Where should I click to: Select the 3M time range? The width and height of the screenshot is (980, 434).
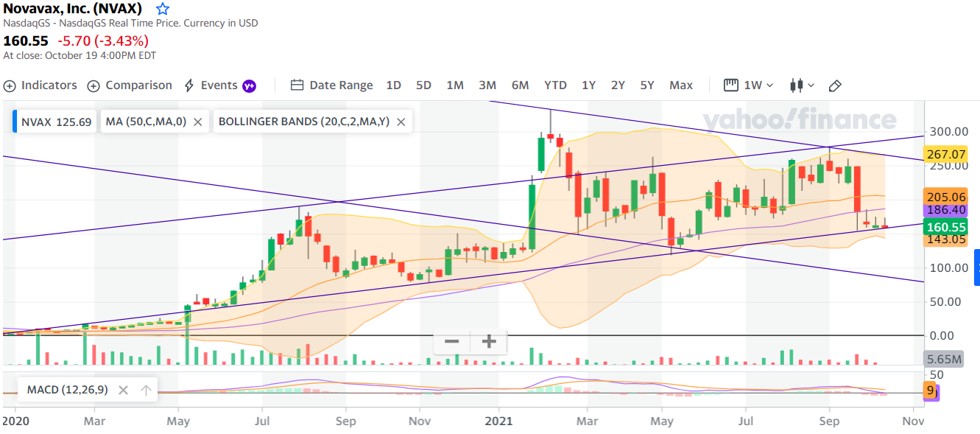487,85
